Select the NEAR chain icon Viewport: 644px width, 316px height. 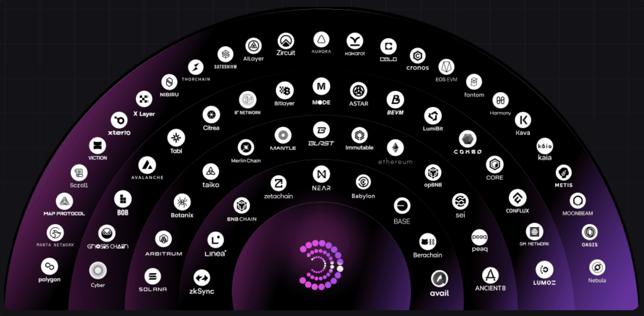(321, 174)
